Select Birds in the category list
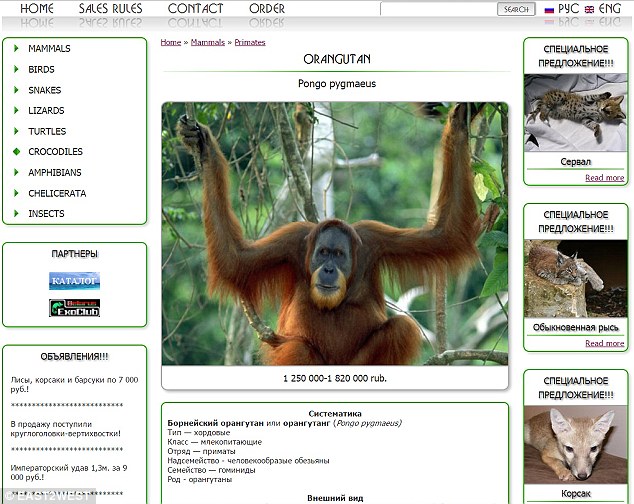The width and height of the screenshot is (634, 504). pos(42,69)
